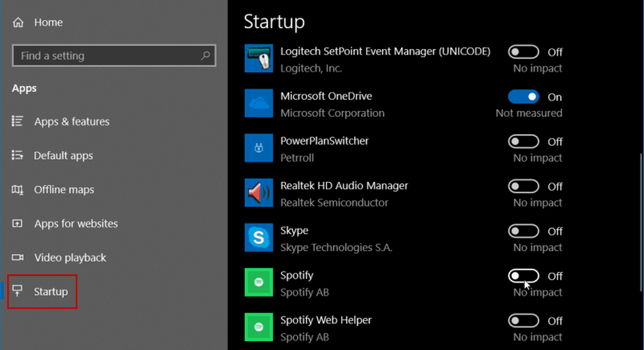
Task: Toggle Realtek HD Audio Manager on
Action: (x=524, y=186)
